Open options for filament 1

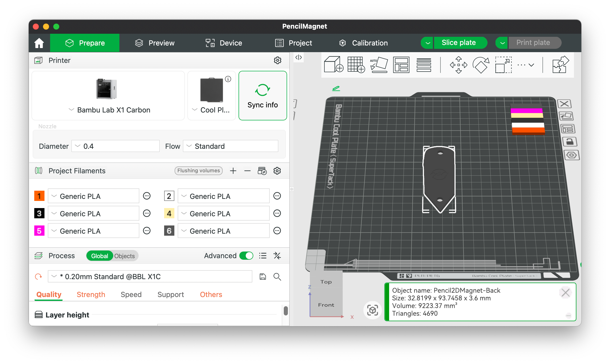pos(147,196)
